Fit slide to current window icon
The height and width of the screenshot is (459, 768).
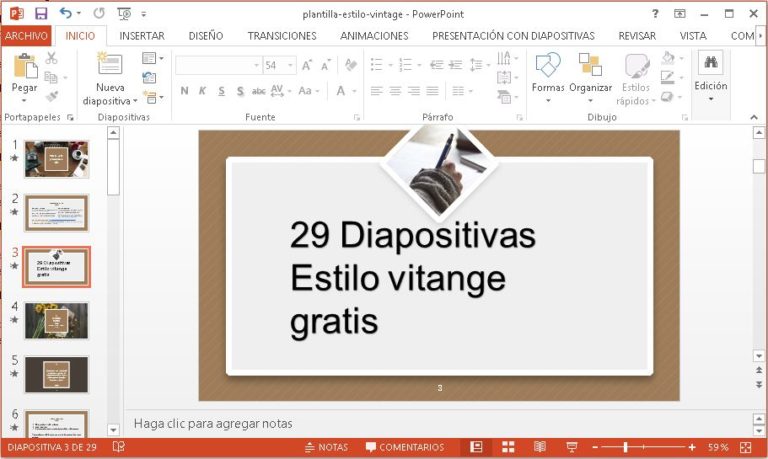(746, 447)
